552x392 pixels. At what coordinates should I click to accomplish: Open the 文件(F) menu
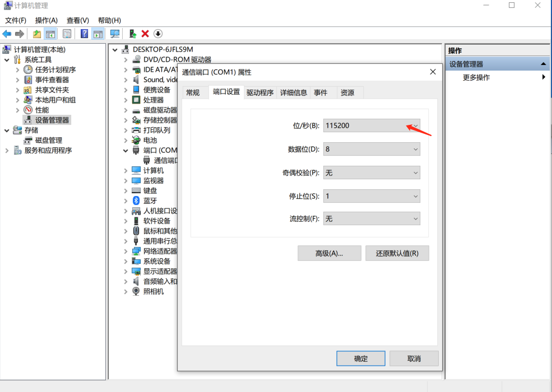[x=16, y=20]
